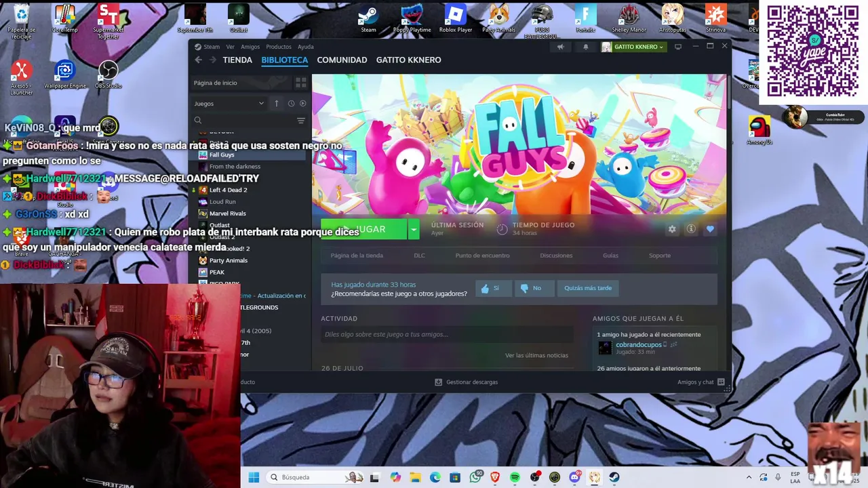The width and height of the screenshot is (868, 488).
Task: Open OBS Studio desktop icon
Action: [x=108, y=75]
